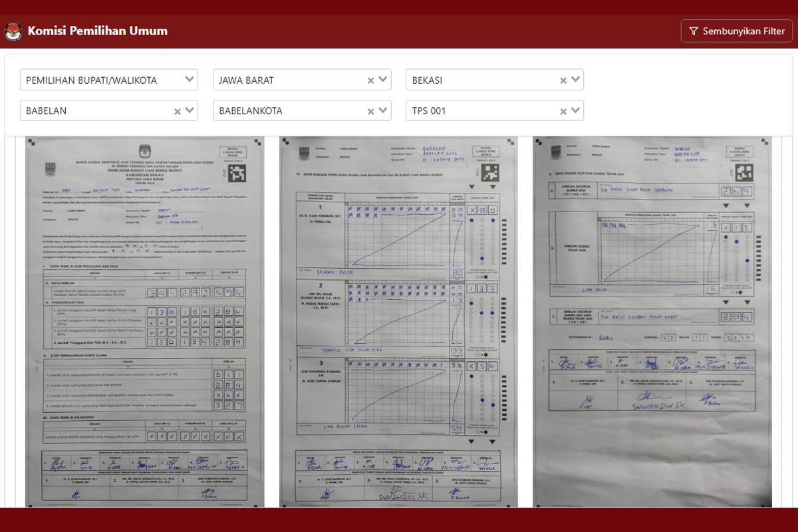Image resolution: width=798 pixels, height=532 pixels.
Task: Open the third form page with invalid votes
Action: (652, 322)
